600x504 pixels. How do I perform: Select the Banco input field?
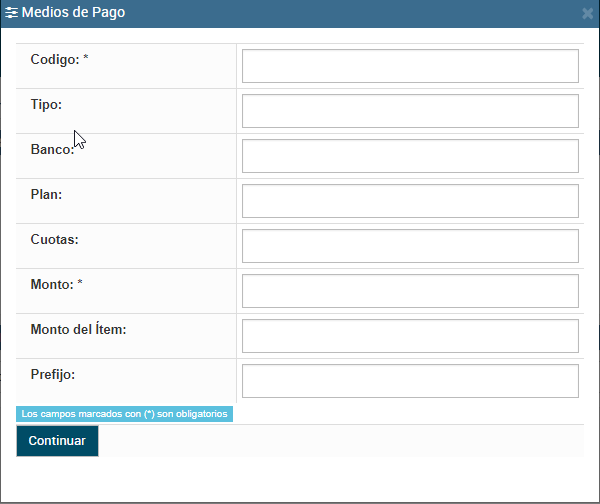point(410,156)
